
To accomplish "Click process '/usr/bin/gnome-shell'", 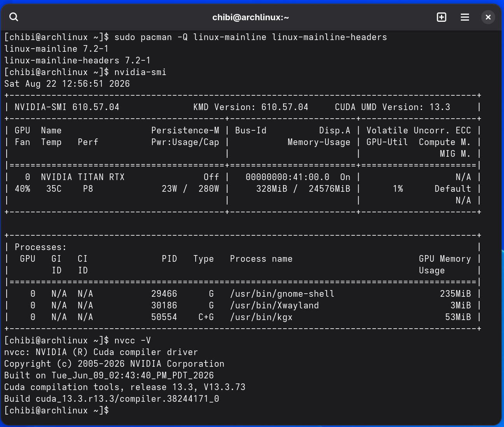I will (282, 294).
